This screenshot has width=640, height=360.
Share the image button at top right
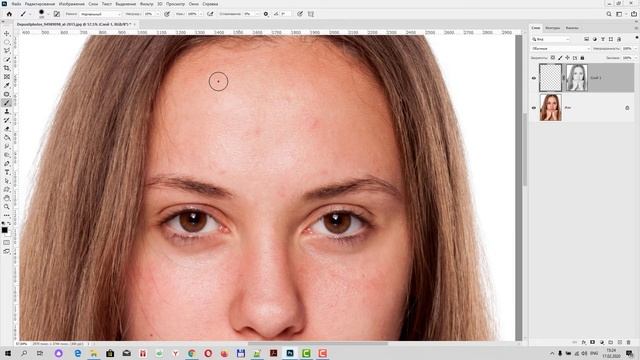pyautogui.click(x=634, y=14)
